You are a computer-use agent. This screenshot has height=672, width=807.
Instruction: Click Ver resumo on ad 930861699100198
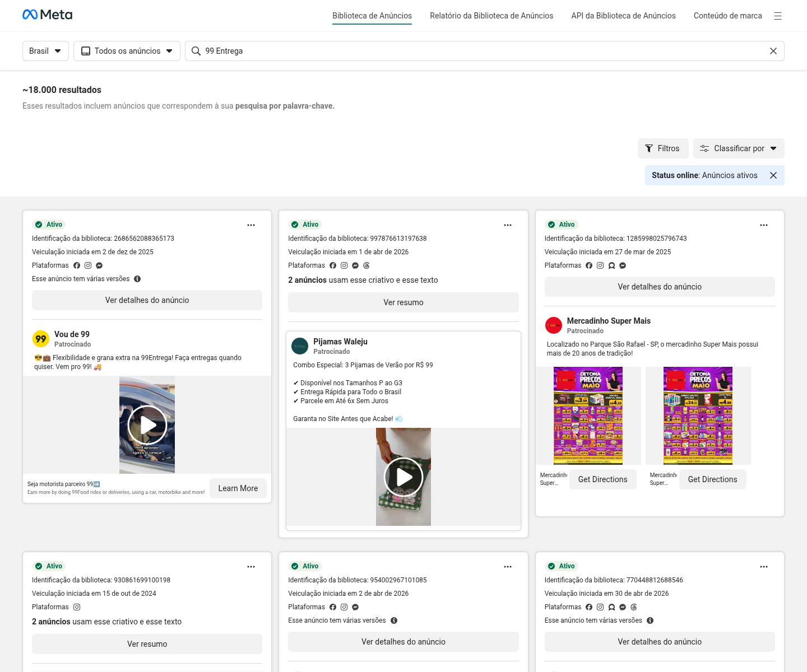coord(147,644)
